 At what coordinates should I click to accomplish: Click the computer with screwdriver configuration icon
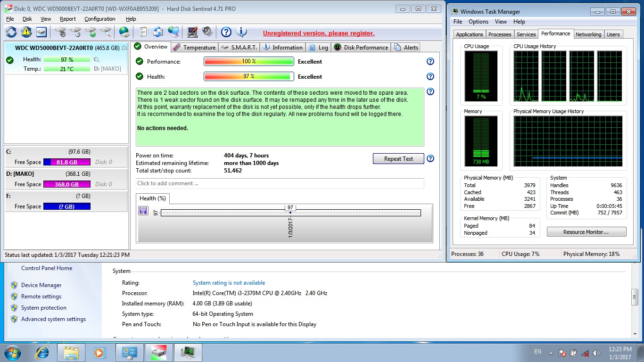192,32
